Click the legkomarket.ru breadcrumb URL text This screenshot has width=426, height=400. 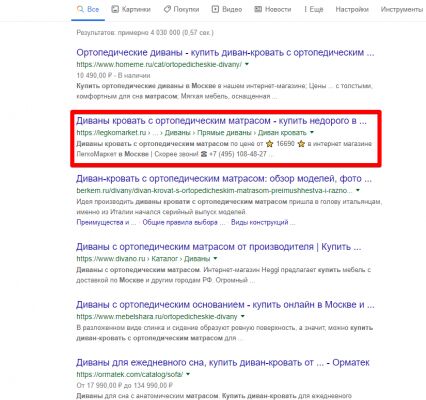coord(192,133)
